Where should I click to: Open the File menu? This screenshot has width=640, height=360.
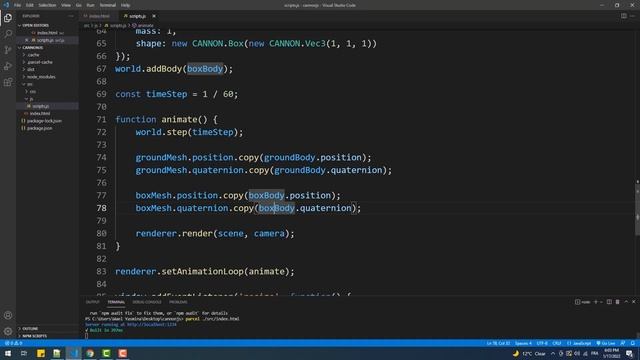tap(17, 5)
